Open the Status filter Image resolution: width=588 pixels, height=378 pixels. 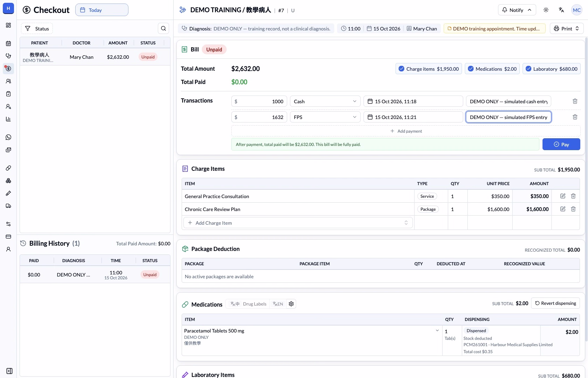coord(37,28)
